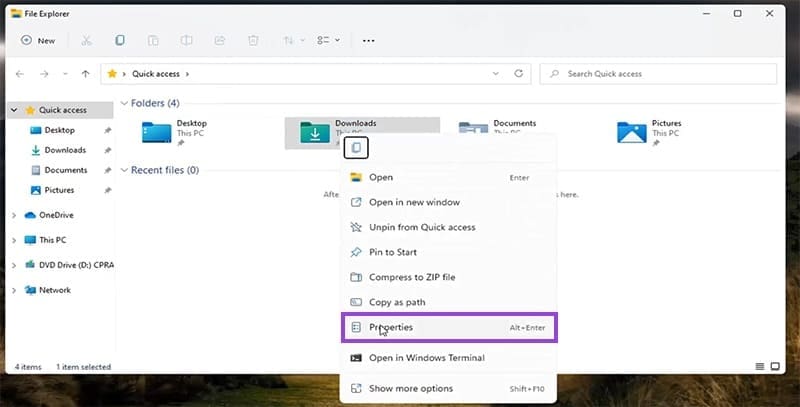Screen dimensions: 800x407
Task: Click the Delete trash icon
Action: (253, 40)
